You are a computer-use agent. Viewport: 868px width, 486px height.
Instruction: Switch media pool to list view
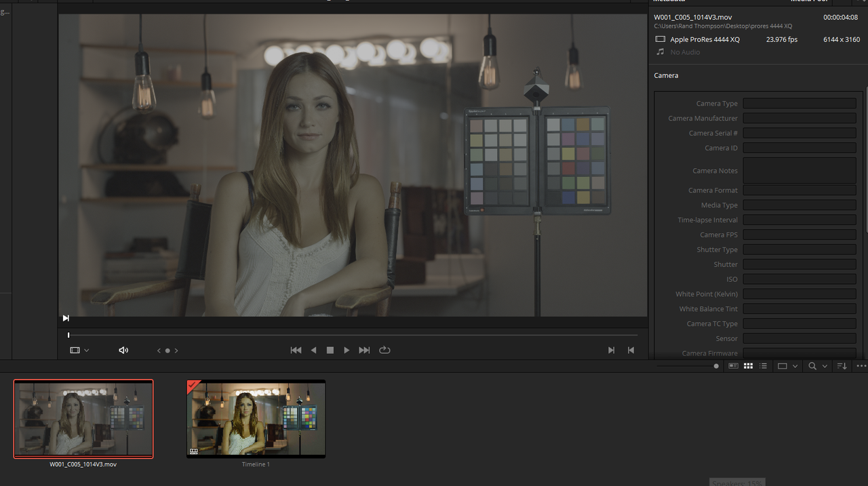(x=764, y=366)
